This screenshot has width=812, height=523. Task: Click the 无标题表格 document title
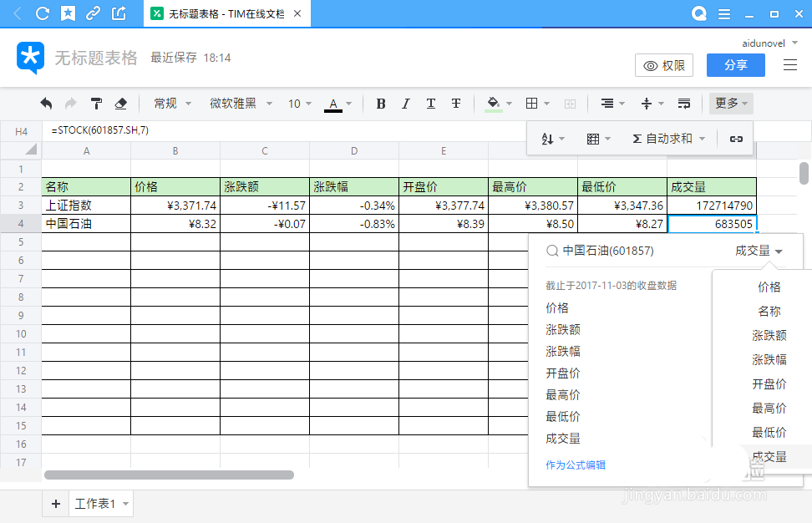[96, 58]
